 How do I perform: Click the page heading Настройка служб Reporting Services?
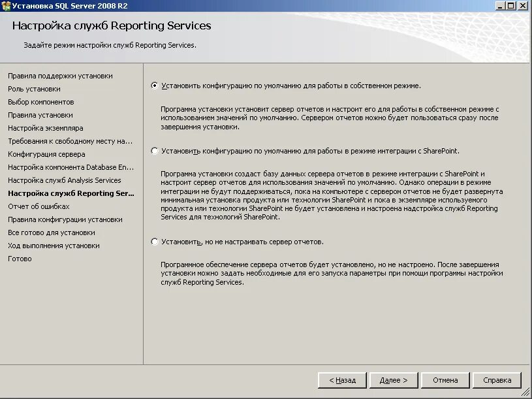112,25
